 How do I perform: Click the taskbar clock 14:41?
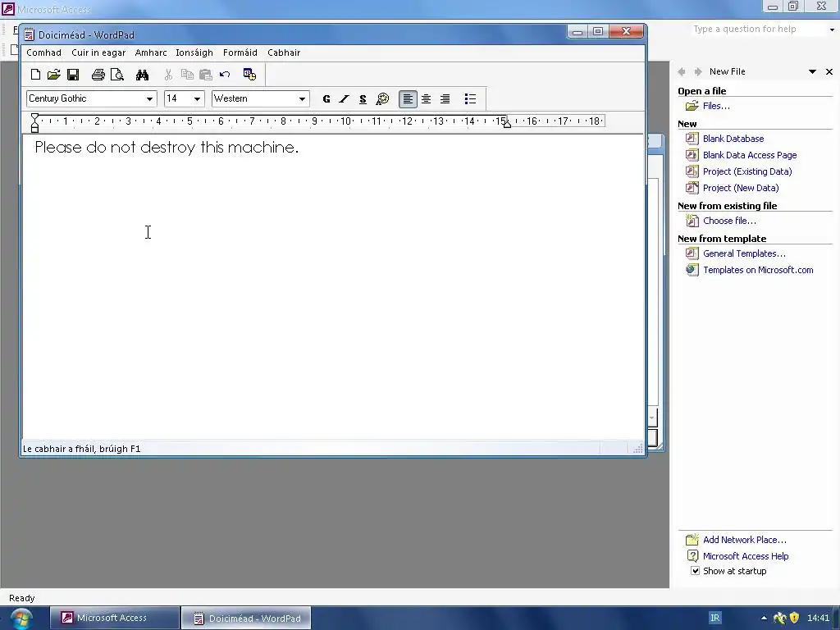pos(818,618)
